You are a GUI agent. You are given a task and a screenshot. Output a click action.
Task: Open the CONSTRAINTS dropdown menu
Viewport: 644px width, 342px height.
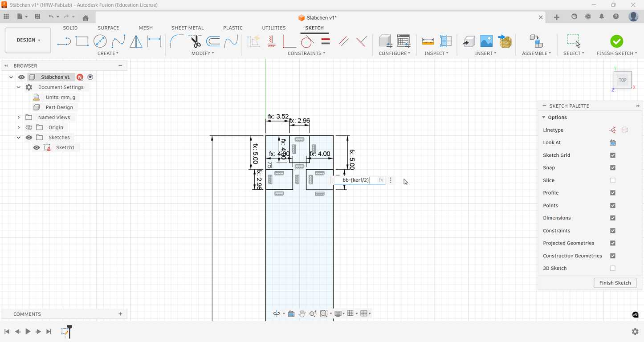(306, 53)
